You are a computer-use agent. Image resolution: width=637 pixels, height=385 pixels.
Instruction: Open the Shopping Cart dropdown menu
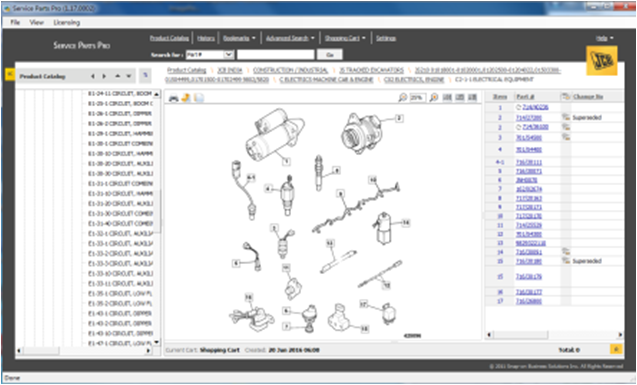pyautogui.click(x=345, y=38)
